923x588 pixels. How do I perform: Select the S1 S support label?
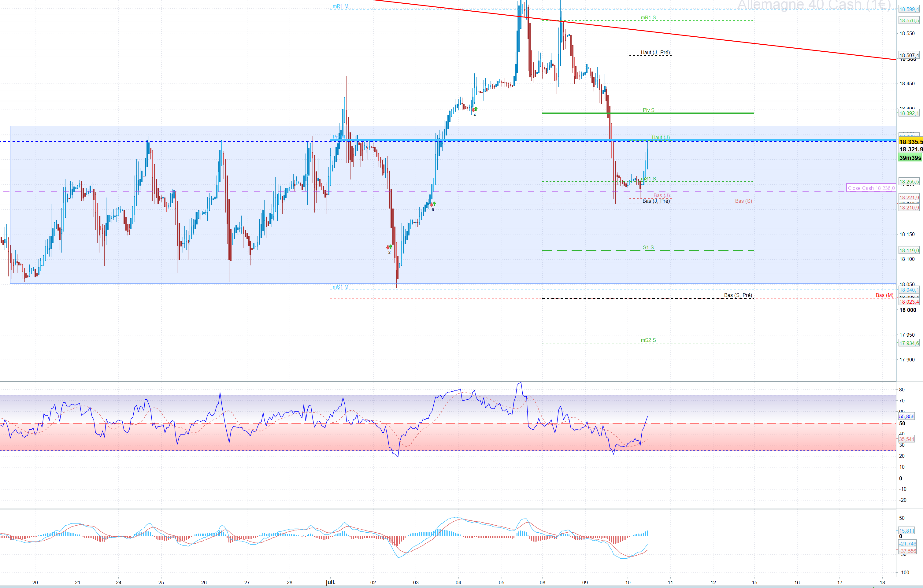pos(648,248)
